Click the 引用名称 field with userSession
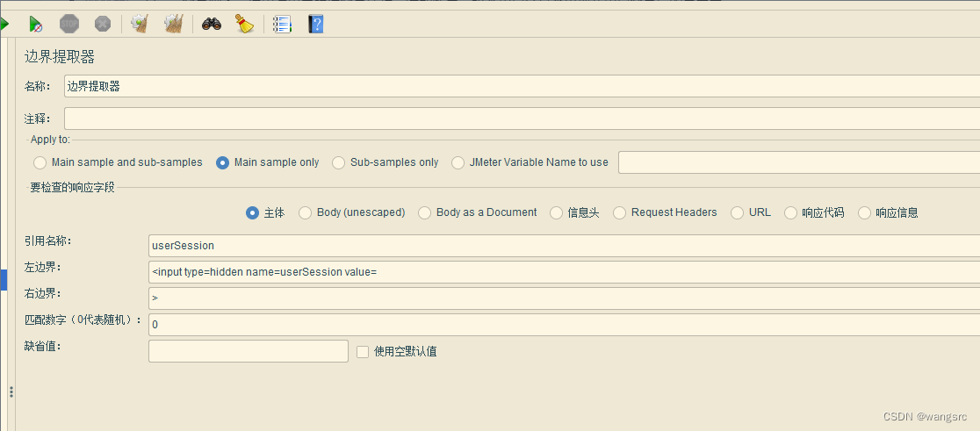The height and width of the screenshot is (431, 980). (565, 246)
